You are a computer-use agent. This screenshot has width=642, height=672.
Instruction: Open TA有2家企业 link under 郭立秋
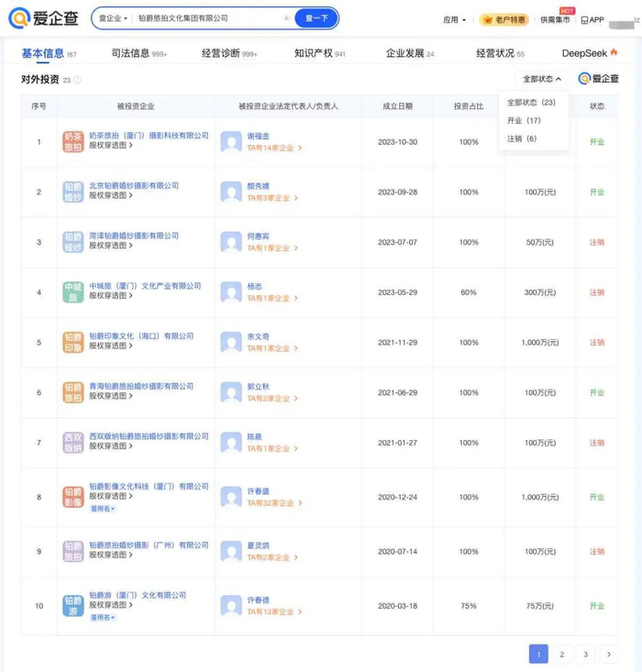pos(272,399)
